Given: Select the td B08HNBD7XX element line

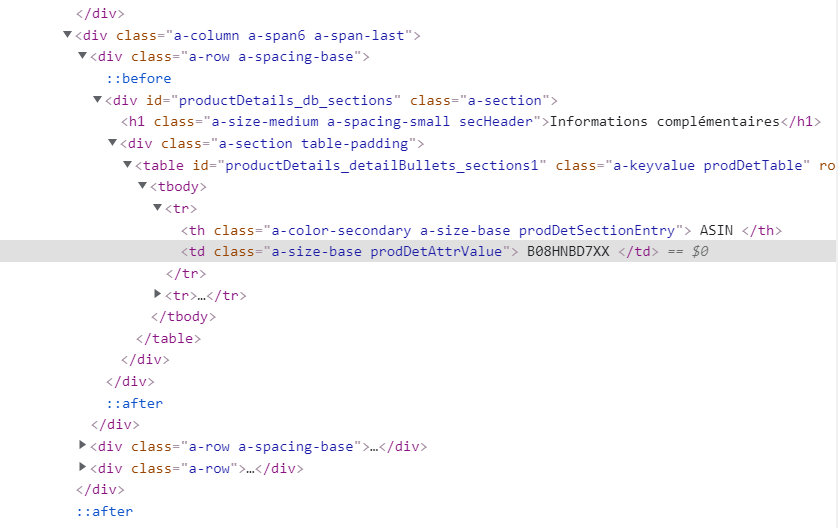Looking at the screenshot, I should click(419, 251).
